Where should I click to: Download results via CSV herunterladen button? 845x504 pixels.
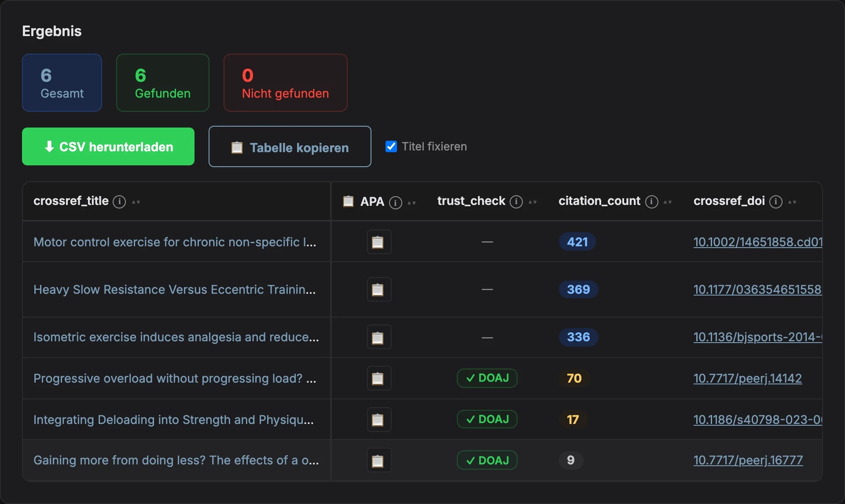108,146
